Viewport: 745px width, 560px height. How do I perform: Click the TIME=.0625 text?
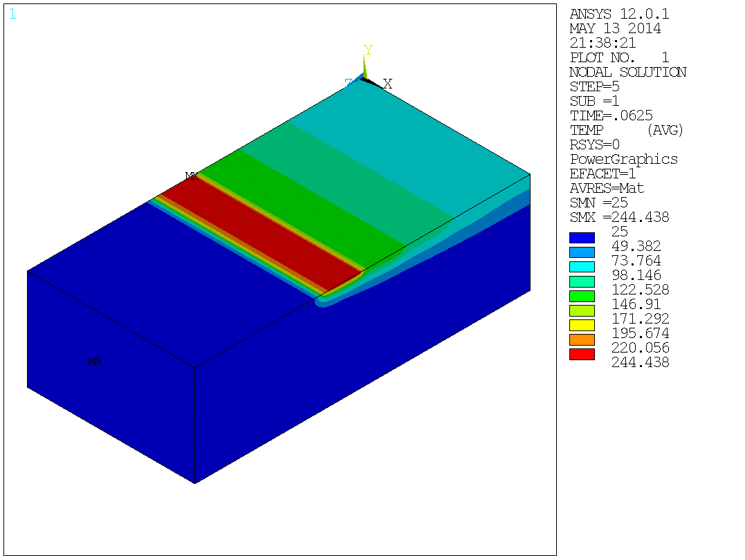[611, 116]
